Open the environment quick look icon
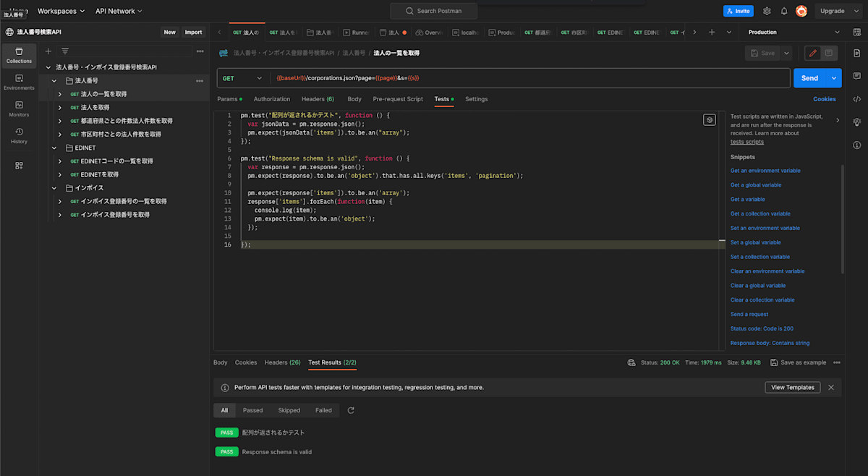 pos(857,33)
